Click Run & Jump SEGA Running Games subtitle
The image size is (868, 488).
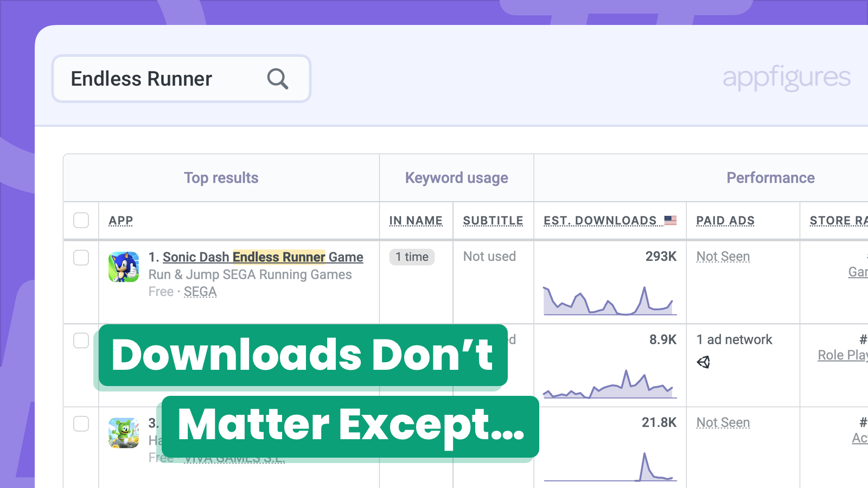pyautogui.click(x=250, y=275)
